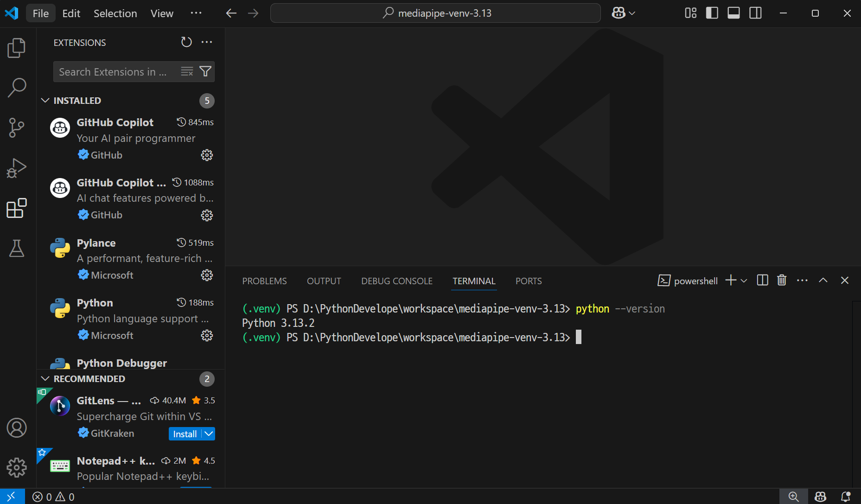Open Python extension manage gear
Image resolution: width=861 pixels, height=504 pixels.
[x=207, y=335]
